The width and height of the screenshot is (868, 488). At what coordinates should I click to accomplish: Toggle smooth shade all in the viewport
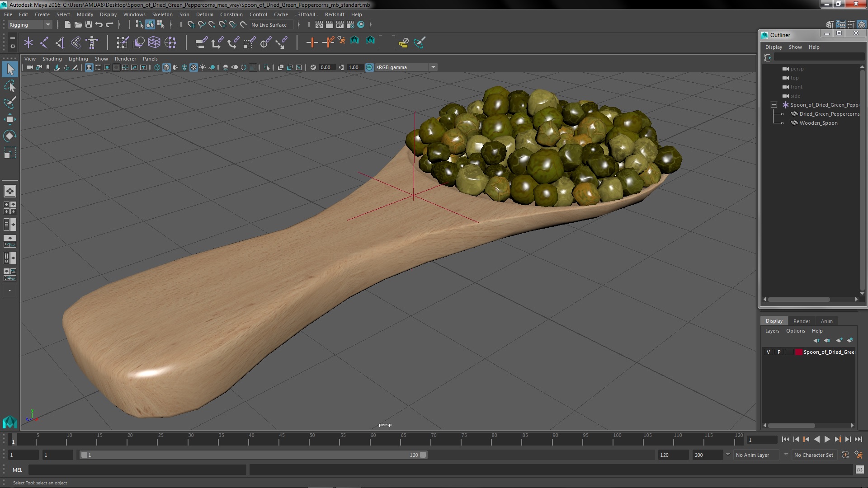[166, 67]
